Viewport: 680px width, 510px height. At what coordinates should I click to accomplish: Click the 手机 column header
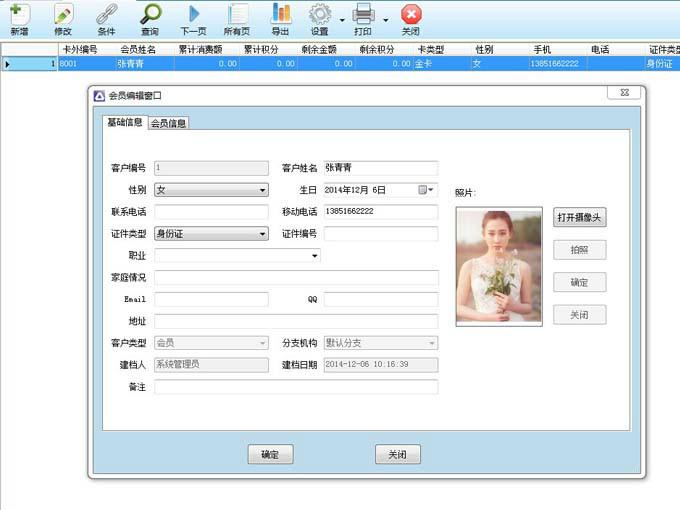coord(542,49)
